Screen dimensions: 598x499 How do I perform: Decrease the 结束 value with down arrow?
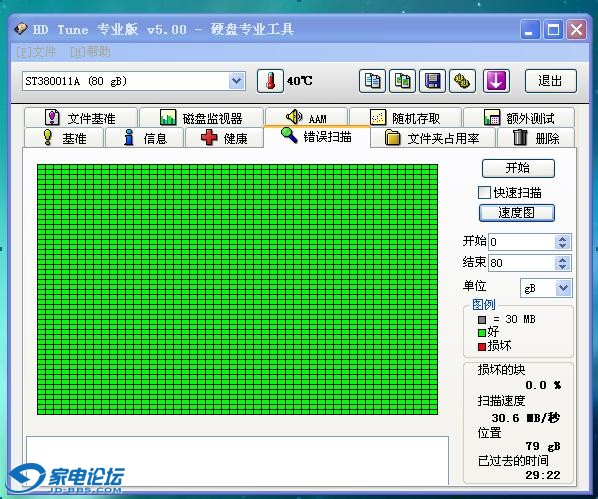(x=563, y=267)
